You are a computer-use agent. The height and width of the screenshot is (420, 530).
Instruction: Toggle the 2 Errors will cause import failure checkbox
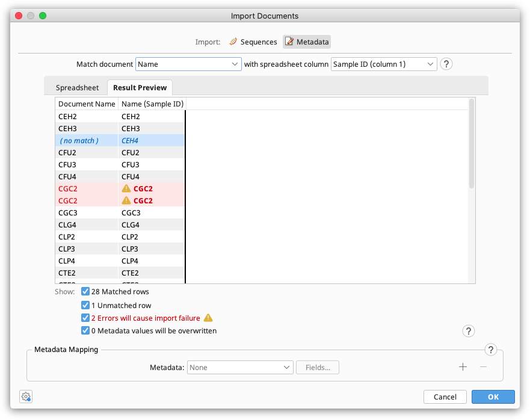pyautogui.click(x=85, y=318)
